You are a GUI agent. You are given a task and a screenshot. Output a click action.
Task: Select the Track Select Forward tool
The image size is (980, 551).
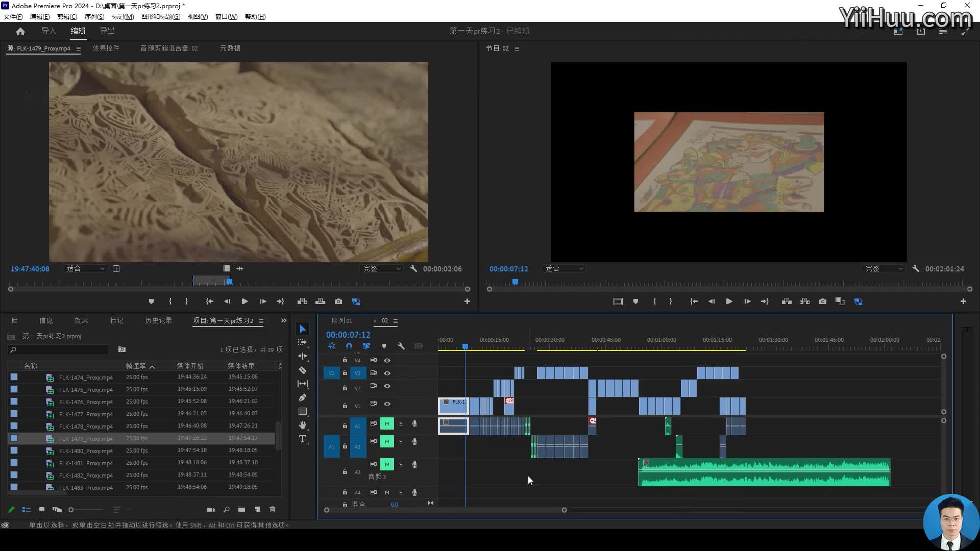303,342
